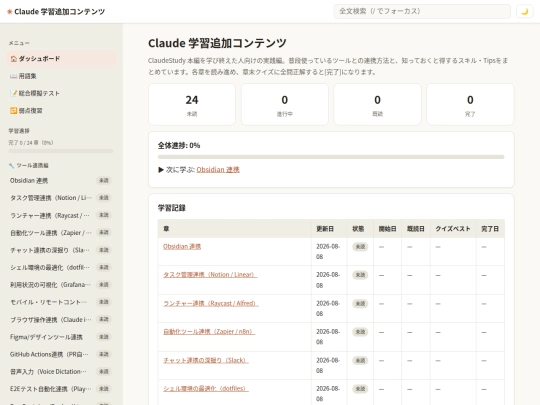Click the 0 既読 stat card
540x405 pixels.
377,104
